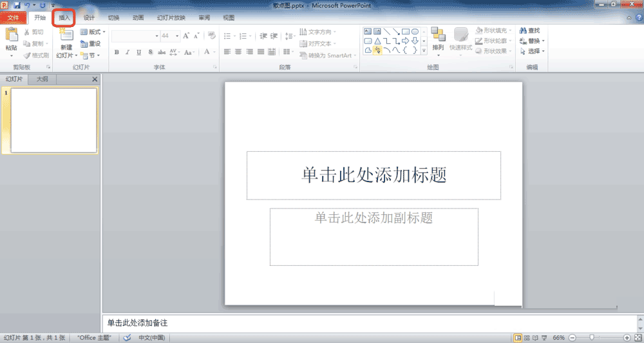Align text left in paragraph group

coord(227,51)
